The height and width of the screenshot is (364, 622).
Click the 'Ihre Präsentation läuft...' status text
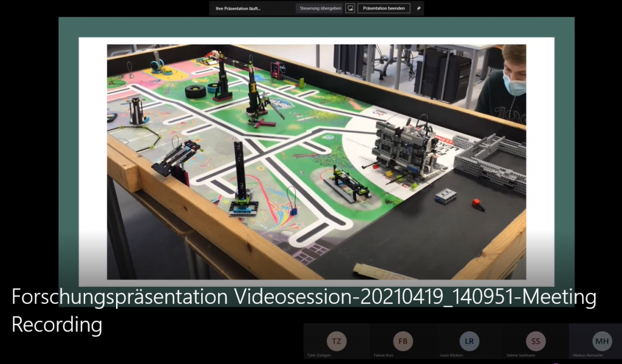click(x=238, y=8)
